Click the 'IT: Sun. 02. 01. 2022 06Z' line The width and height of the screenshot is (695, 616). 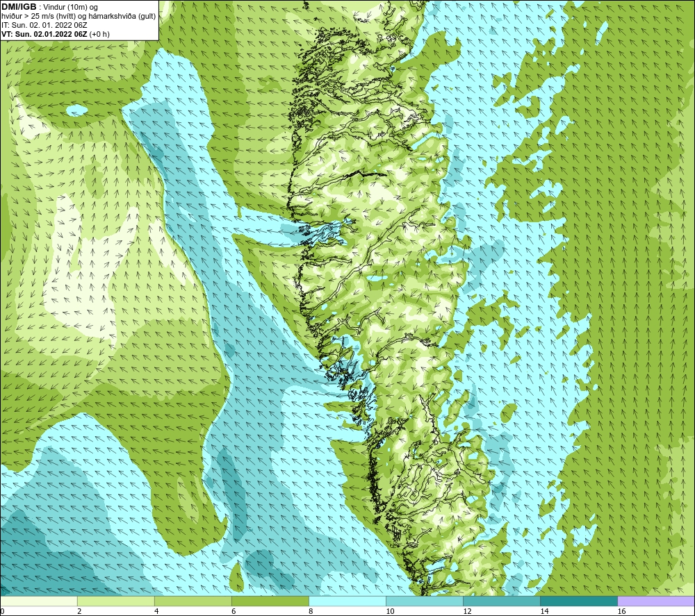44,25
